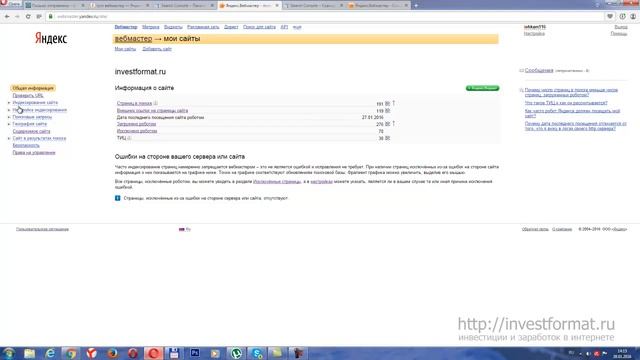Open Skype from the taskbar

coord(257,353)
